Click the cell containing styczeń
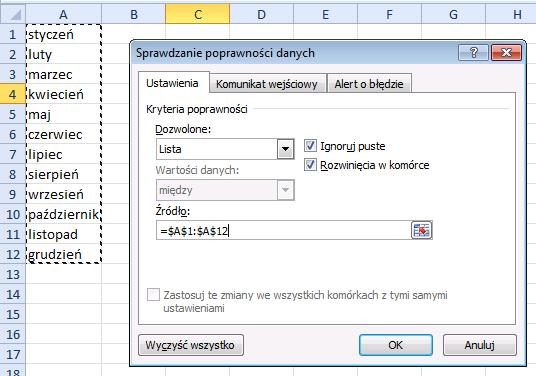536x376 pixels. (64, 34)
